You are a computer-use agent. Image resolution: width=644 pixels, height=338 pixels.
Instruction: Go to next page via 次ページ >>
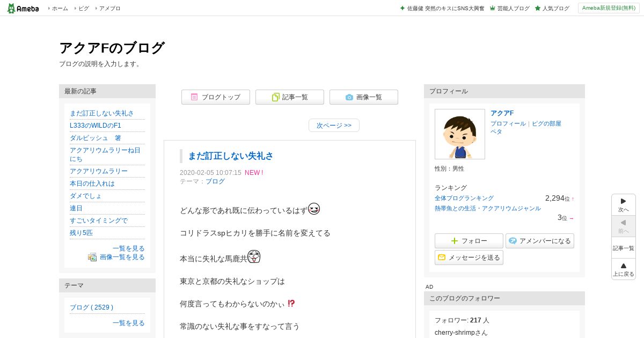(x=334, y=126)
